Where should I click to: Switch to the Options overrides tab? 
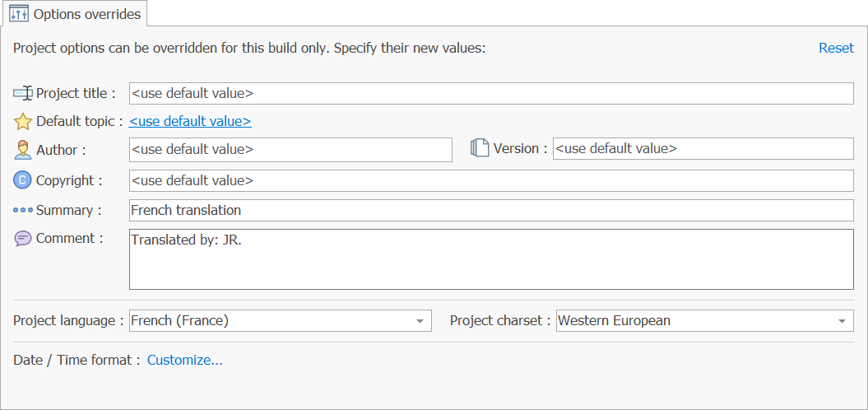click(76, 14)
